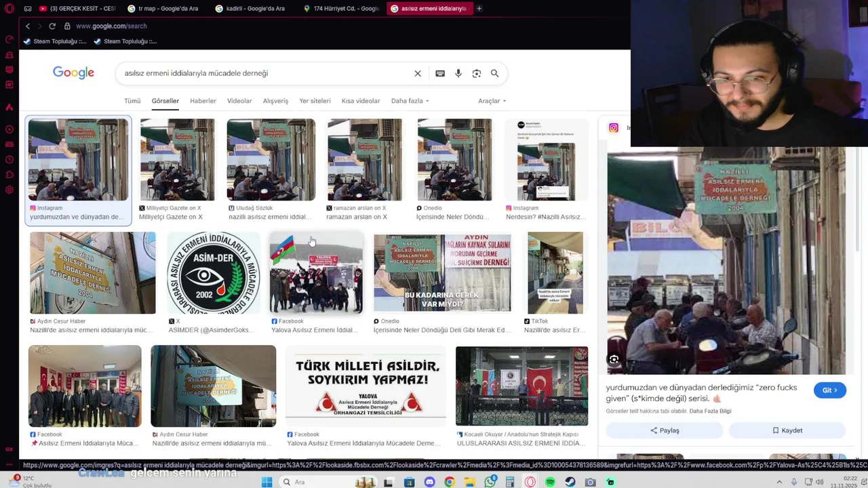This screenshot has height=488, width=868.
Task: Open File Explorer from the taskbar
Action: (469, 482)
